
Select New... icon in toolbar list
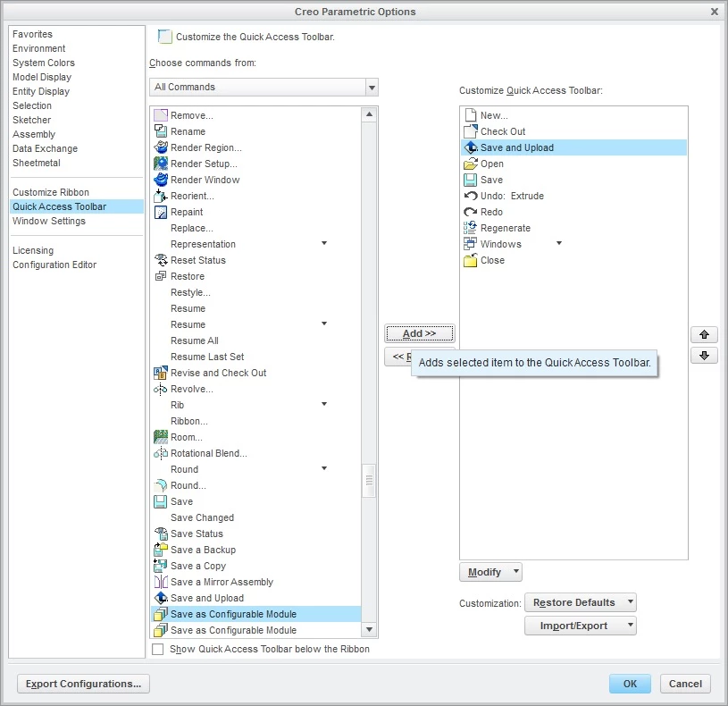(471, 115)
